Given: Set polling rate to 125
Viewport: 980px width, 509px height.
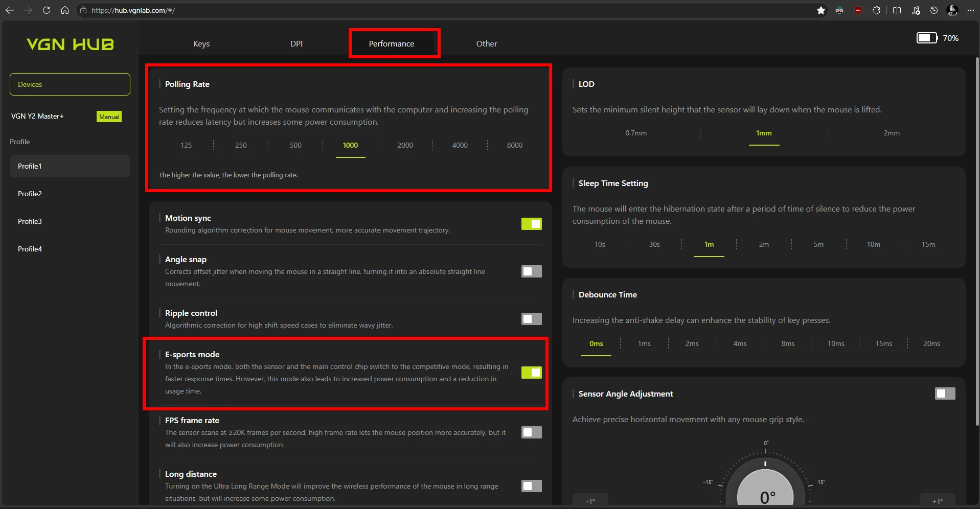Looking at the screenshot, I should pos(186,145).
